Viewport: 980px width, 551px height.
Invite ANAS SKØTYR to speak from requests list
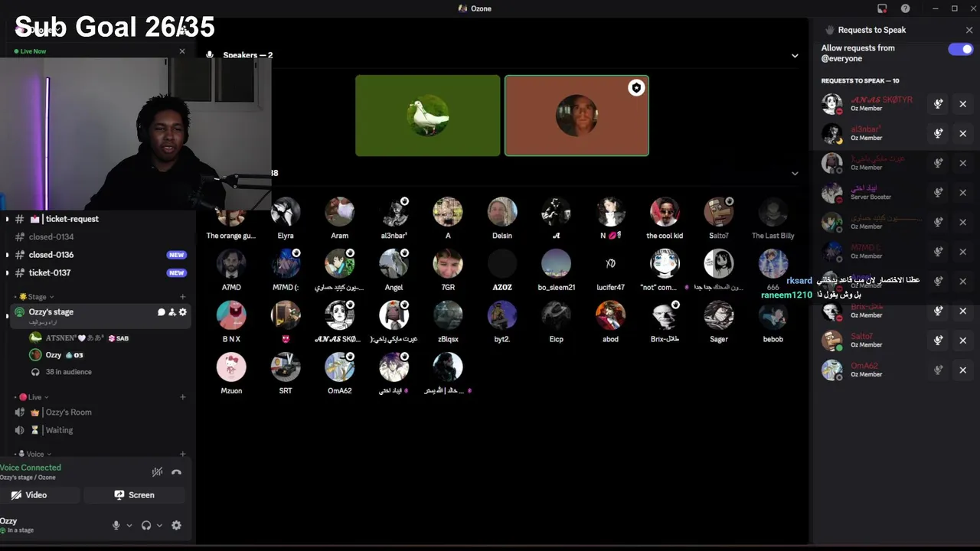click(x=938, y=104)
